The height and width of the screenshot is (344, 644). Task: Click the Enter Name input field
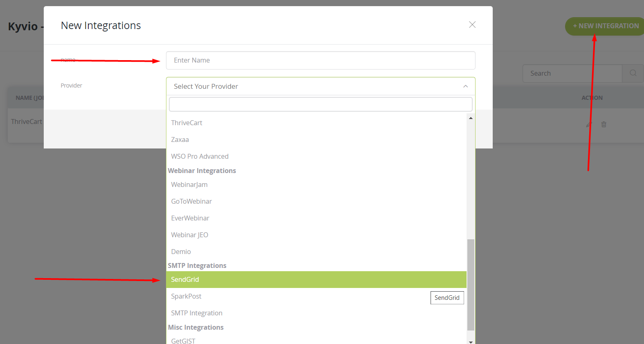[x=321, y=61]
